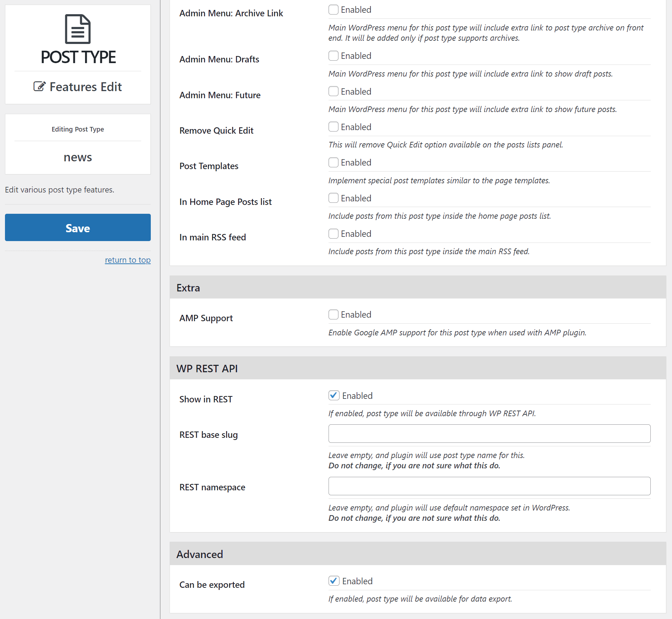
Task: Uncheck Can be exported checkbox
Action: (334, 581)
